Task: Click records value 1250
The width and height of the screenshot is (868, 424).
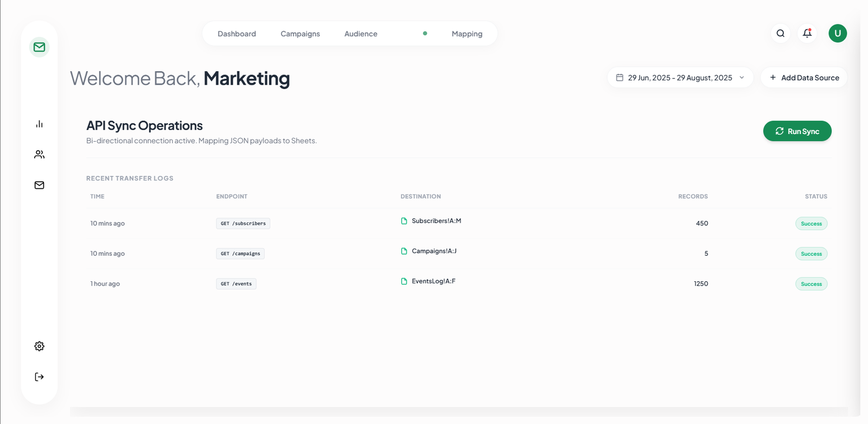Action: pyautogui.click(x=701, y=284)
